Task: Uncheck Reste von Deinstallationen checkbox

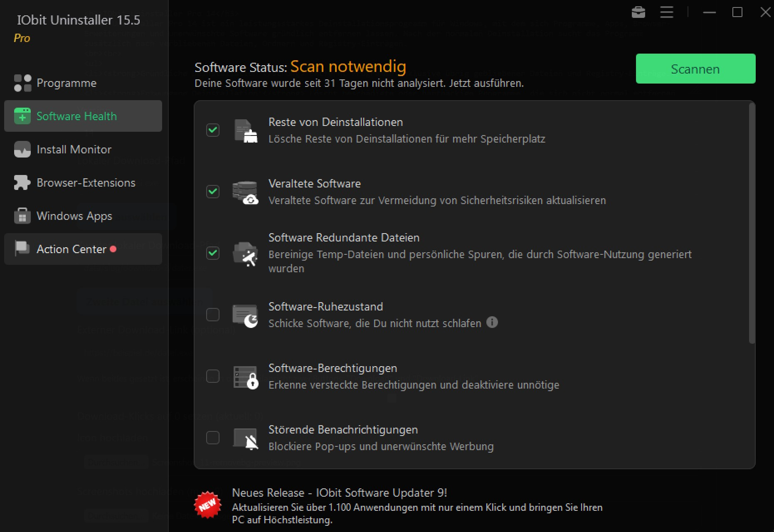Action: (x=213, y=130)
